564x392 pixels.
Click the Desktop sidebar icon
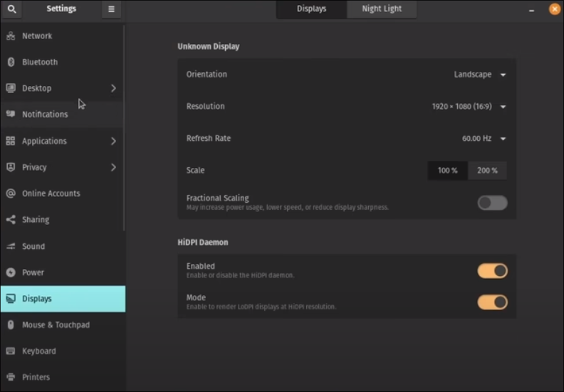click(11, 88)
